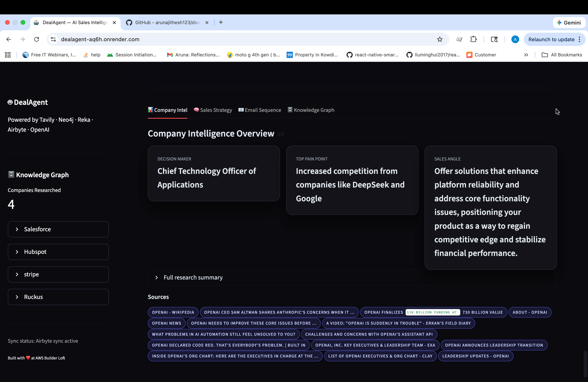The width and height of the screenshot is (588, 382).
Task: Click the anchor link icon beside overview heading
Action: coord(281,134)
